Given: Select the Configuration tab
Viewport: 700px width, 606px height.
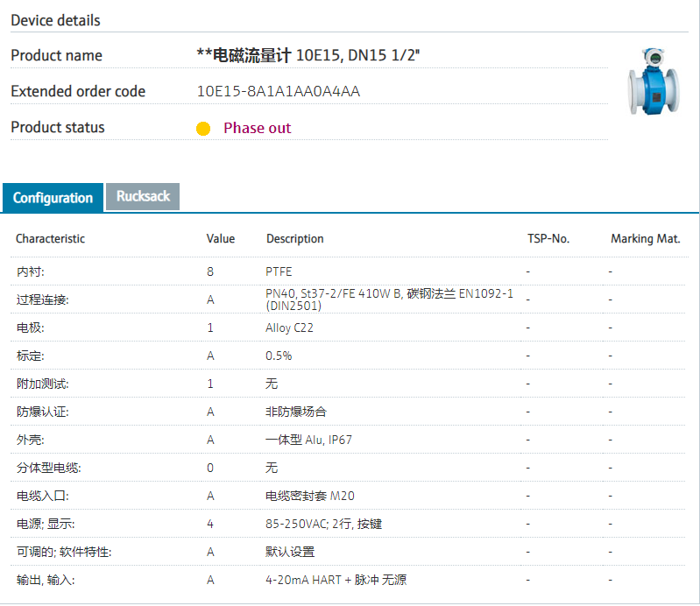Looking at the screenshot, I should point(53,198).
